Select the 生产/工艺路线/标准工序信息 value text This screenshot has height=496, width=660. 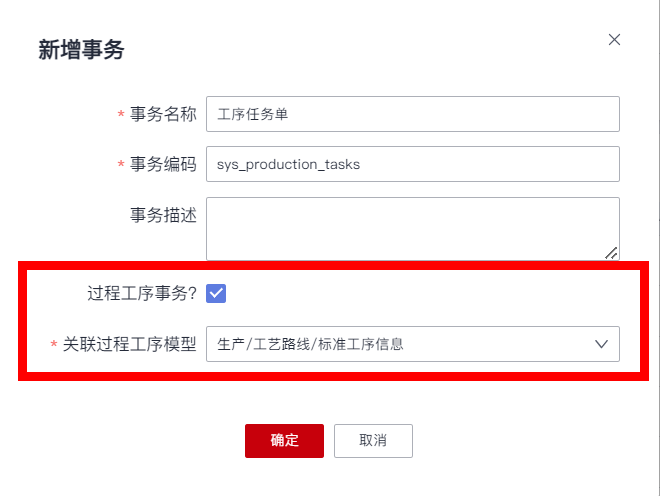[310, 345]
